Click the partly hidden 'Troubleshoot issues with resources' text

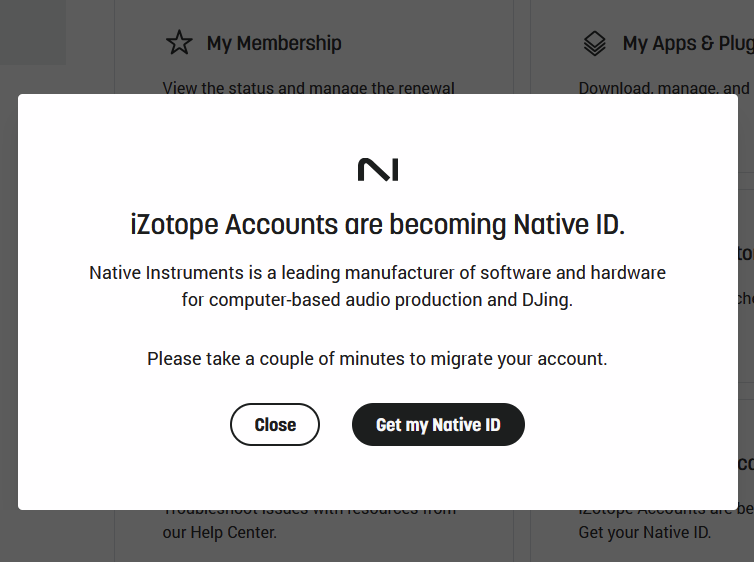(309, 512)
